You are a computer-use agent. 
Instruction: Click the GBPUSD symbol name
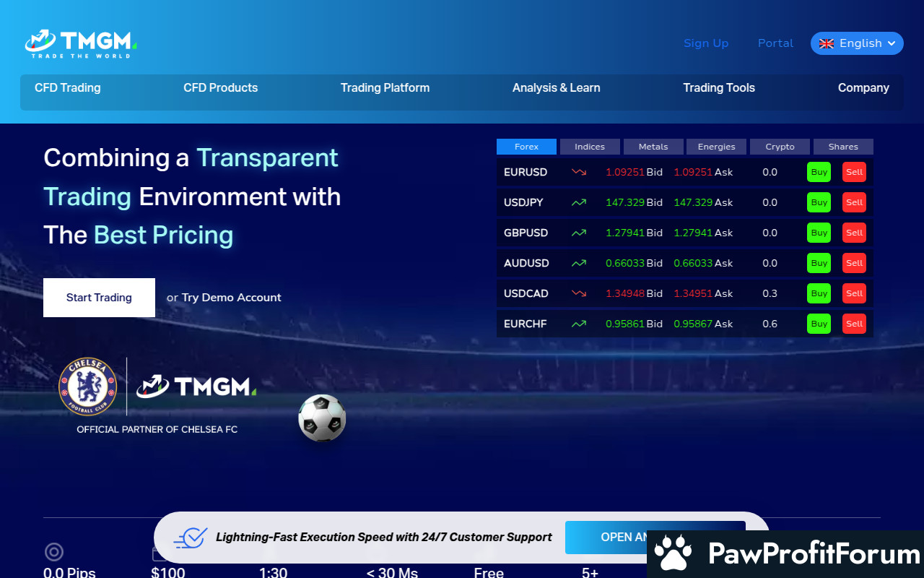click(526, 233)
